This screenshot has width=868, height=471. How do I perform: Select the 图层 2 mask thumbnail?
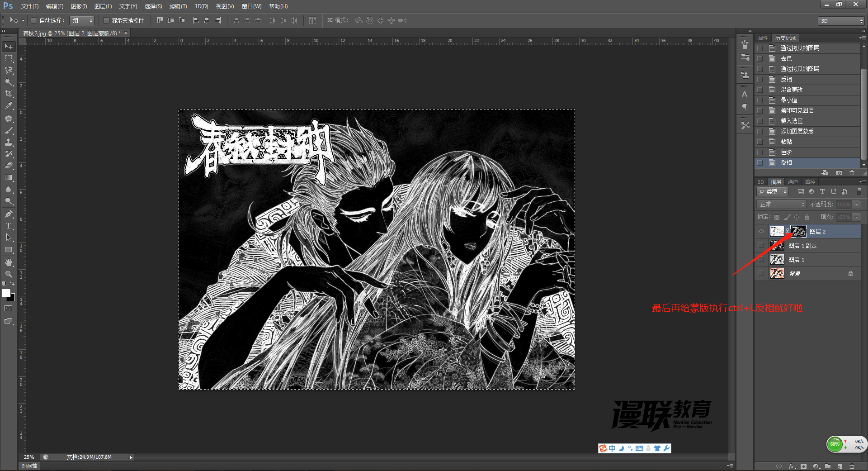tap(798, 232)
